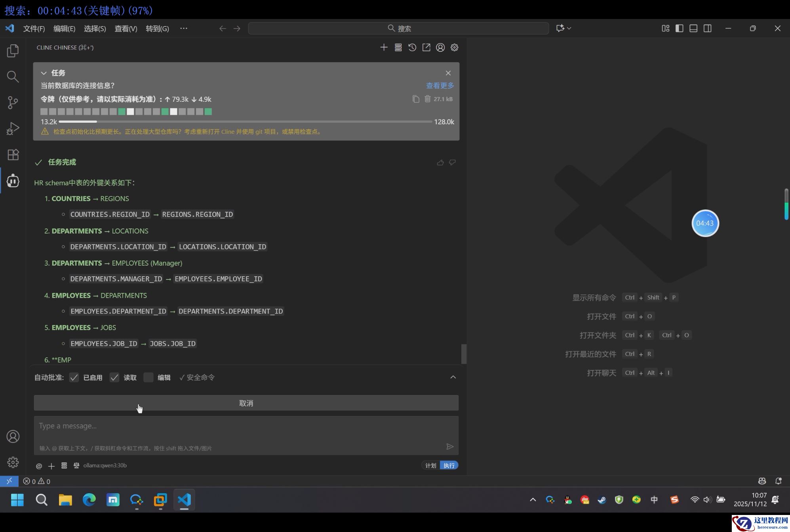The image size is (790, 532).
Task: Delete task using trash icon
Action: click(x=428, y=99)
